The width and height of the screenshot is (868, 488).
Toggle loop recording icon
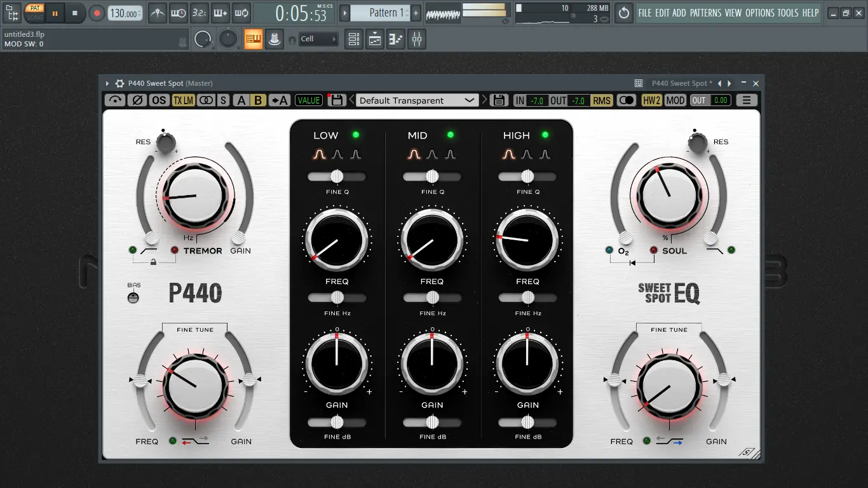click(x=241, y=12)
